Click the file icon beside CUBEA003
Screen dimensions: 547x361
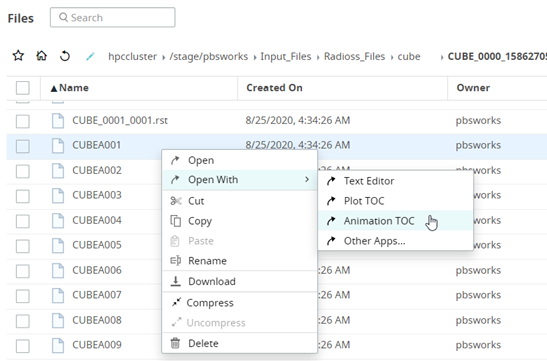pos(58,195)
